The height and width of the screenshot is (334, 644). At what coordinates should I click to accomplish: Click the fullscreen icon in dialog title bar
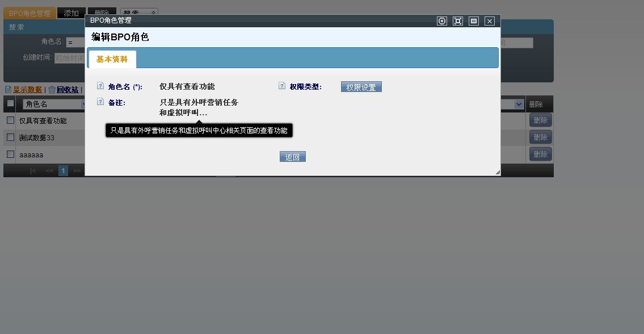coord(458,21)
